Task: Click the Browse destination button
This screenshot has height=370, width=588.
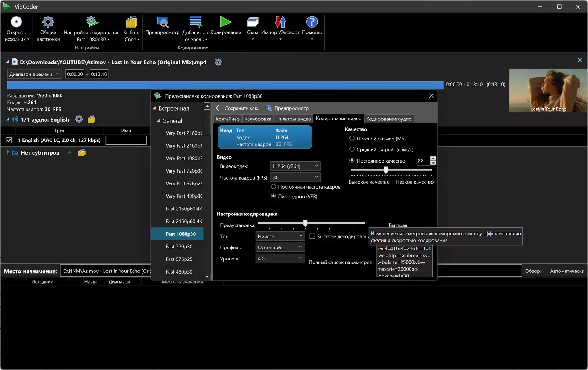Action: (534, 271)
